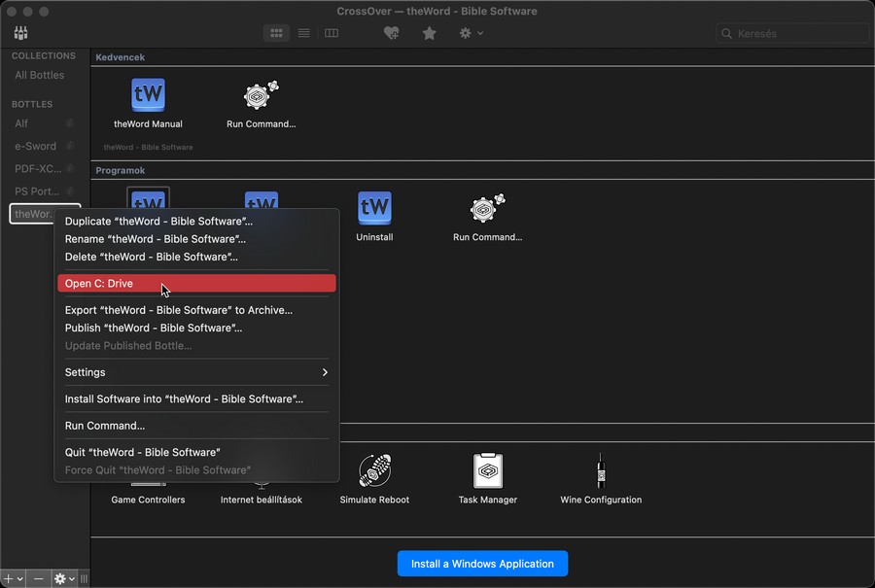Viewport: 875px width, 588px height.
Task: Expand the Settings submenu
Action: tap(196, 372)
